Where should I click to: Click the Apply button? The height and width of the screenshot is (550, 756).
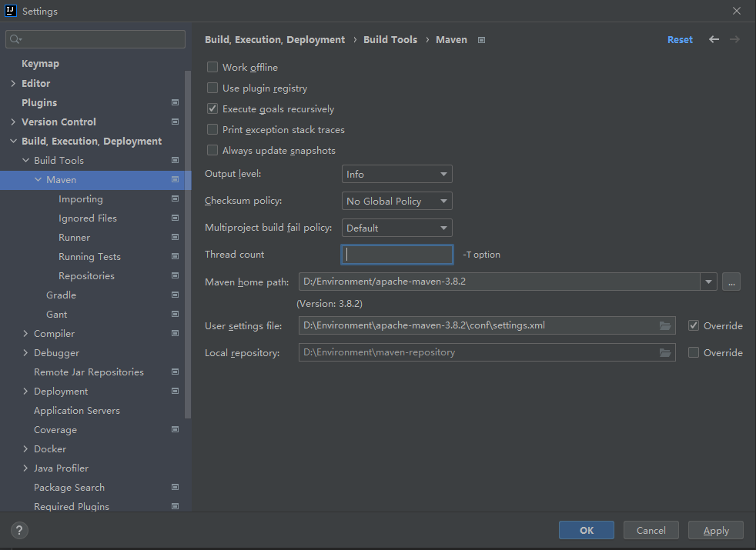pos(716,530)
